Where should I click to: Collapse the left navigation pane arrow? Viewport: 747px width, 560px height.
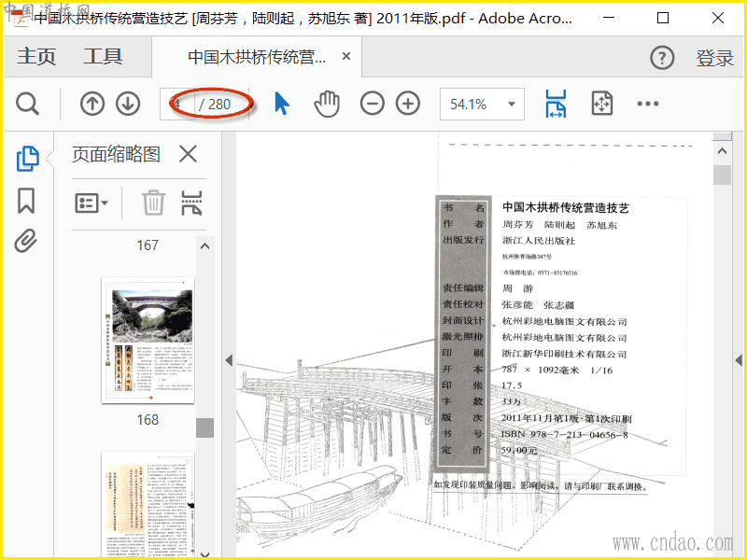[x=229, y=360]
